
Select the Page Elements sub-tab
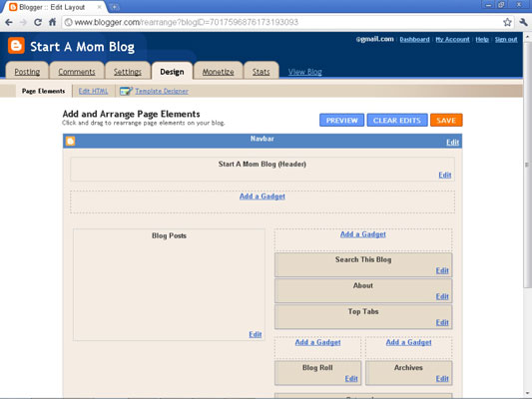[x=44, y=91]
